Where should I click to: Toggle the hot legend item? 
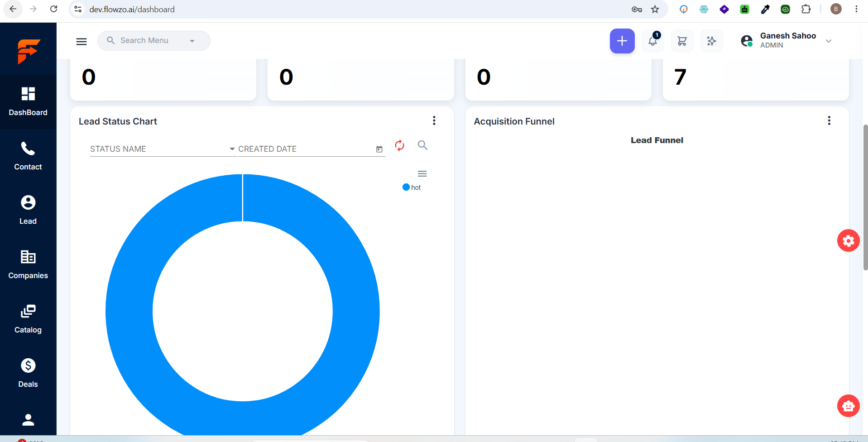click(x=412, y=187)
